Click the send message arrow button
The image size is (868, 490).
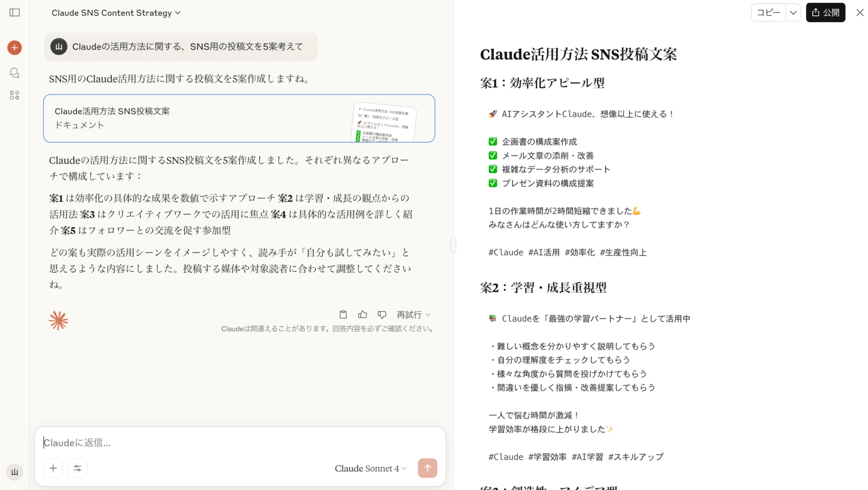coord(427,468)
